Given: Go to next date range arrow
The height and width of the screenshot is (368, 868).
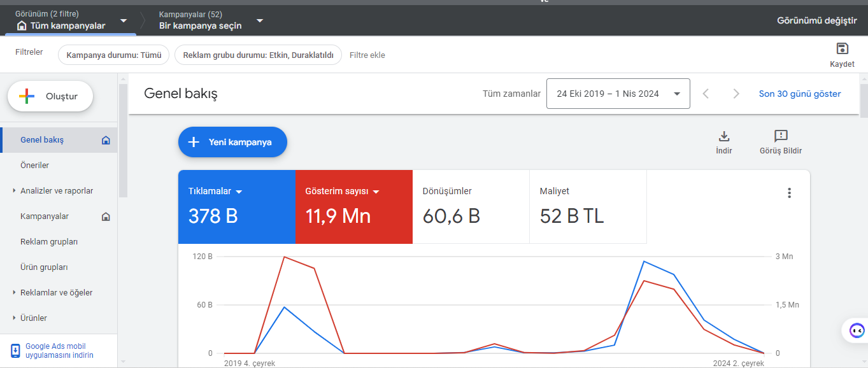Looking at the screenshot, I should point(736,94).
